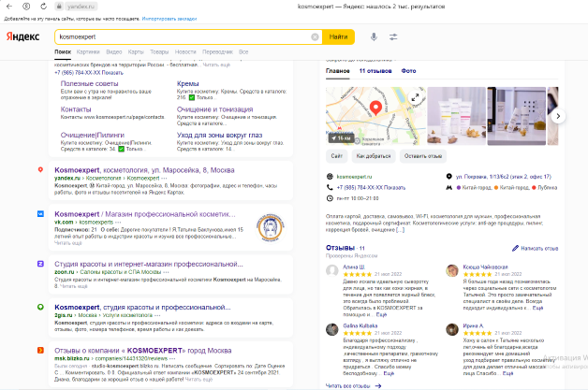Screen dimensions: 588x390
Task: Switch to the Товары search tab
Action: click(159, 51)
